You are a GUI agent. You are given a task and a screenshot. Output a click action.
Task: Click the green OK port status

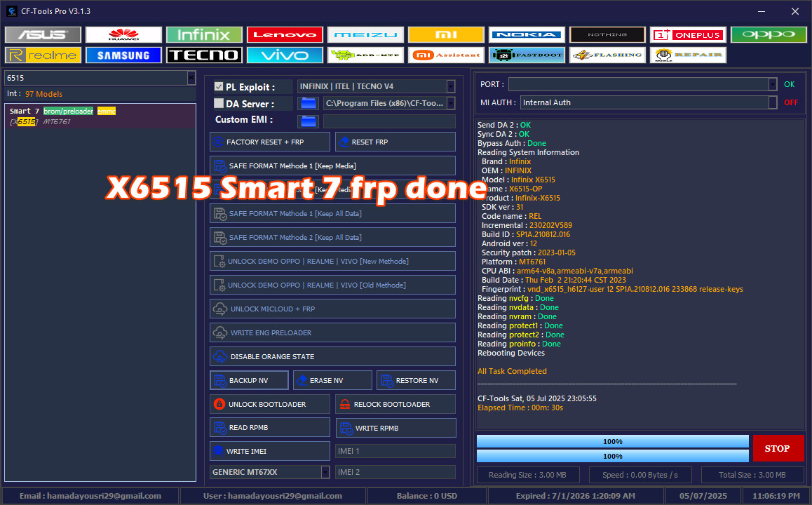790,84
